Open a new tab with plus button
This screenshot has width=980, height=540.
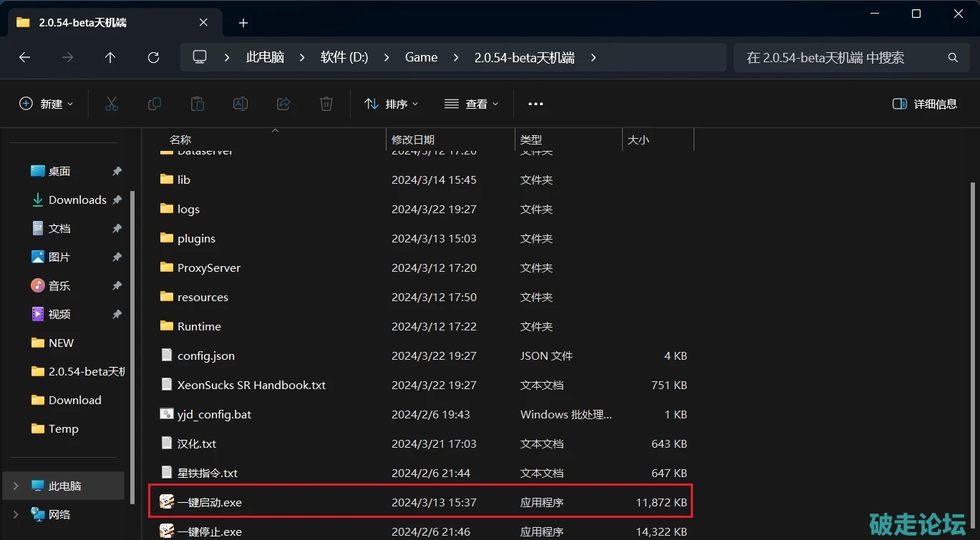tap(243, 23)
